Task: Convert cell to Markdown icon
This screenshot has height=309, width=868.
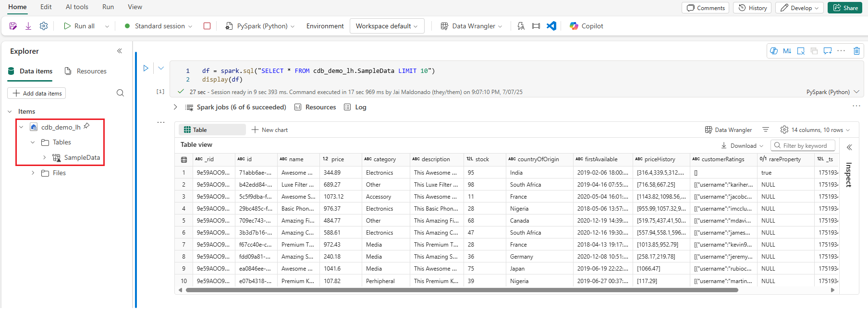Action: [x=787, y=51]
